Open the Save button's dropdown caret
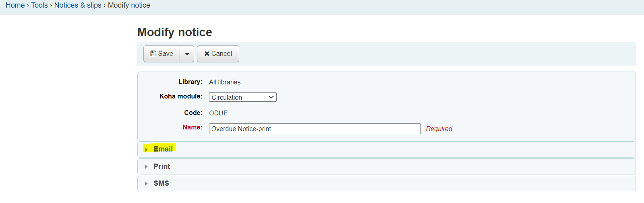Screen dimensions: 644x203 click(x=187, y=54)
